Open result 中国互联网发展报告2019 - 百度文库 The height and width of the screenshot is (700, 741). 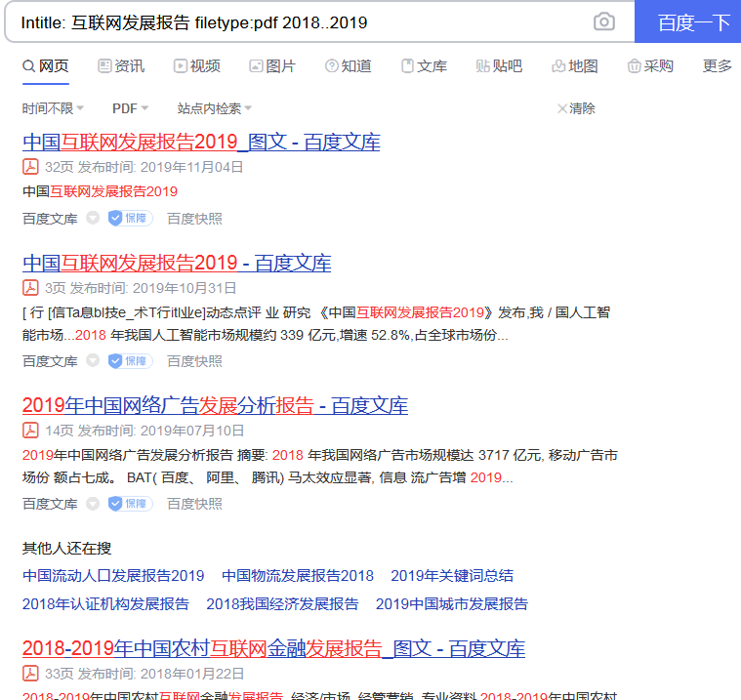coord(177,264)
